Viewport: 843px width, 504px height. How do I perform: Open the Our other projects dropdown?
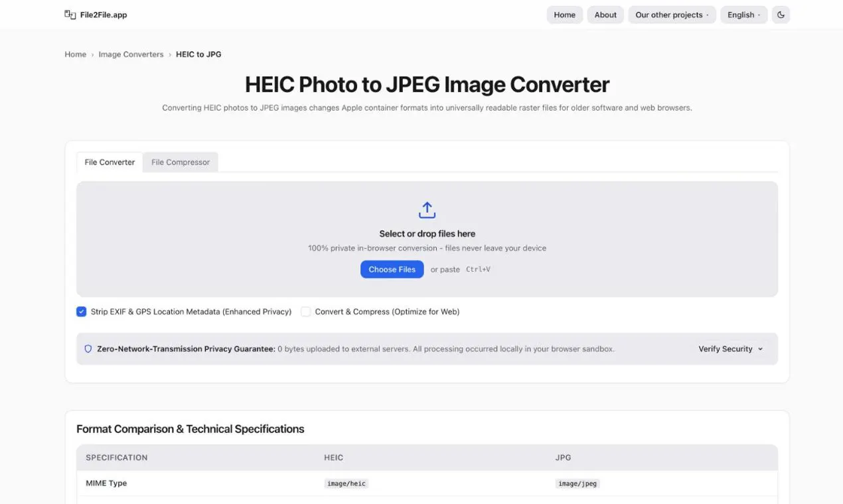[x=672, y=15]
